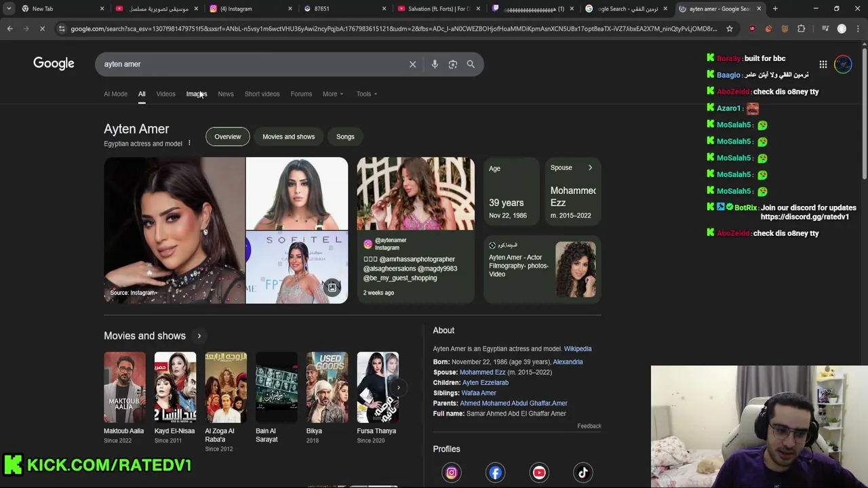Open Ahmed Mohamed Abdul Ghaffar Amer link

click(514, 403)
